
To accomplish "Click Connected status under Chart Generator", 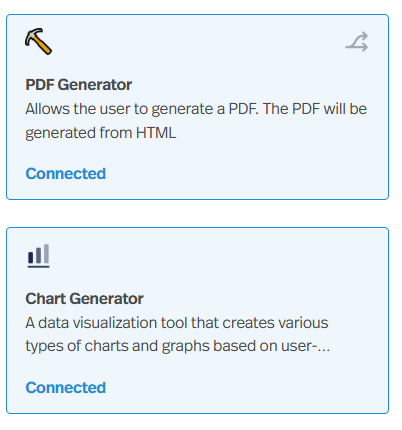I will [x=66, y=388].
